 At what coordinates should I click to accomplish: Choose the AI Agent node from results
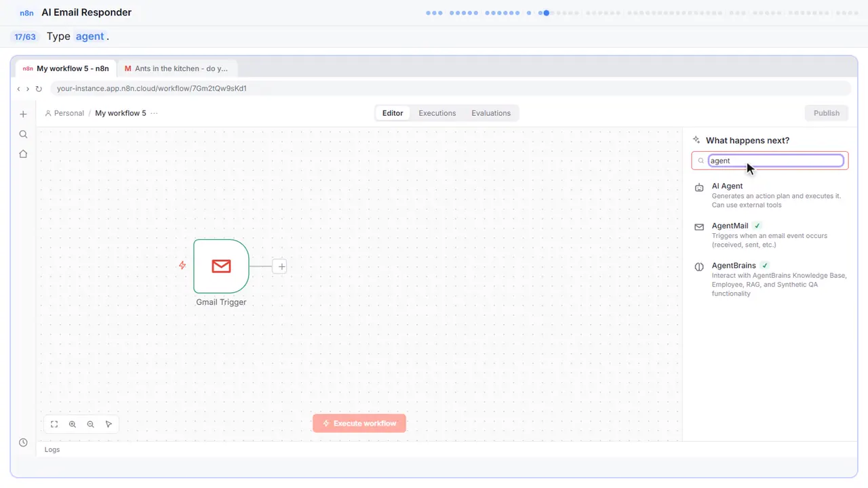point(770,195)
